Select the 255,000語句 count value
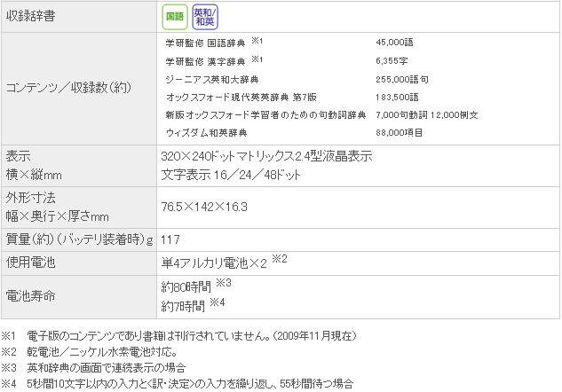Image resolution: width=562 pixels, height=392 pixels. point(402,79)
